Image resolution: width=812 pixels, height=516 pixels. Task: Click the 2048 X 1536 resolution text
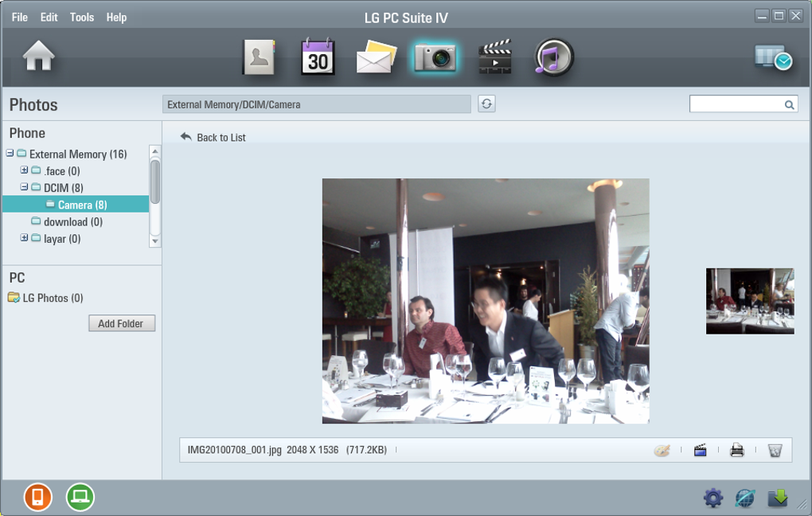[313, 450]
